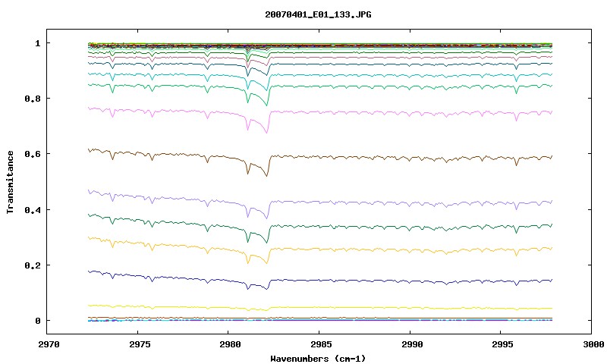Click the y-axis tick label 0.6

[x=33, y=154]
